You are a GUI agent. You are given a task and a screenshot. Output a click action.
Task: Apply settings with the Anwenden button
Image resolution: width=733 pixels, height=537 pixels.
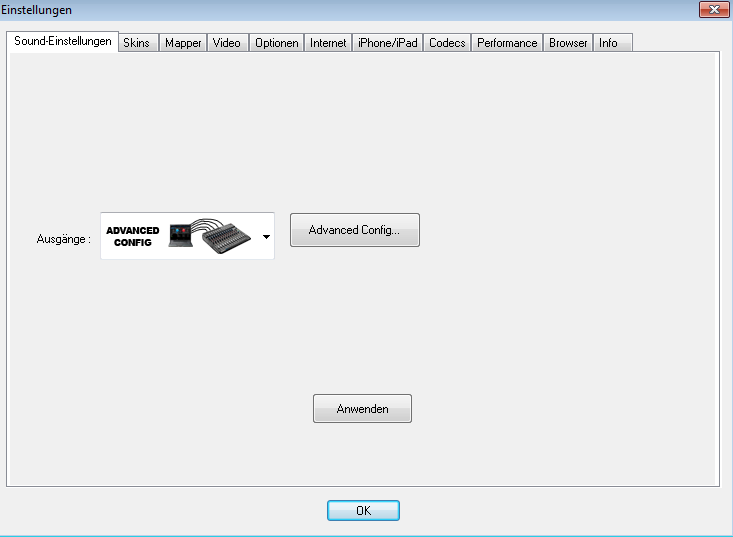(x=362, y=409)
